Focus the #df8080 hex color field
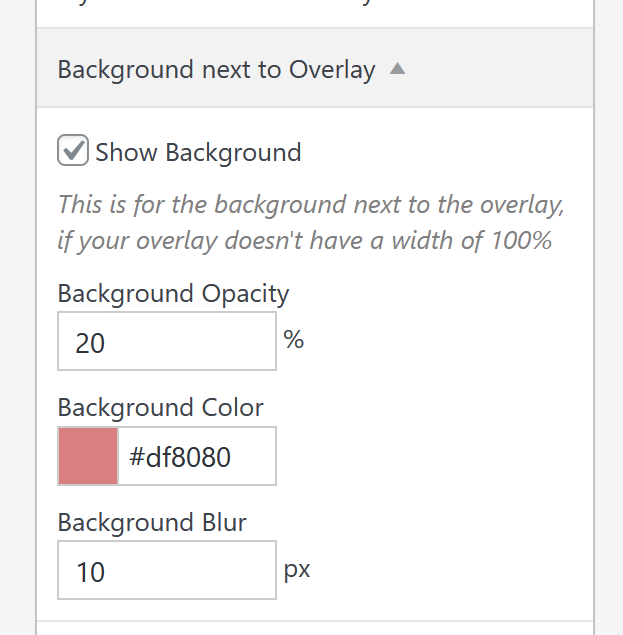This screenshot has width=623, height=635. click(196, 457)
